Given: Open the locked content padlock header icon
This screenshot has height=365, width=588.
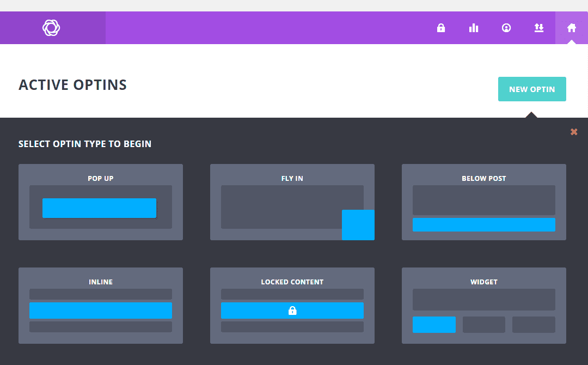Looking at the screenshot, I should (441, 28).
